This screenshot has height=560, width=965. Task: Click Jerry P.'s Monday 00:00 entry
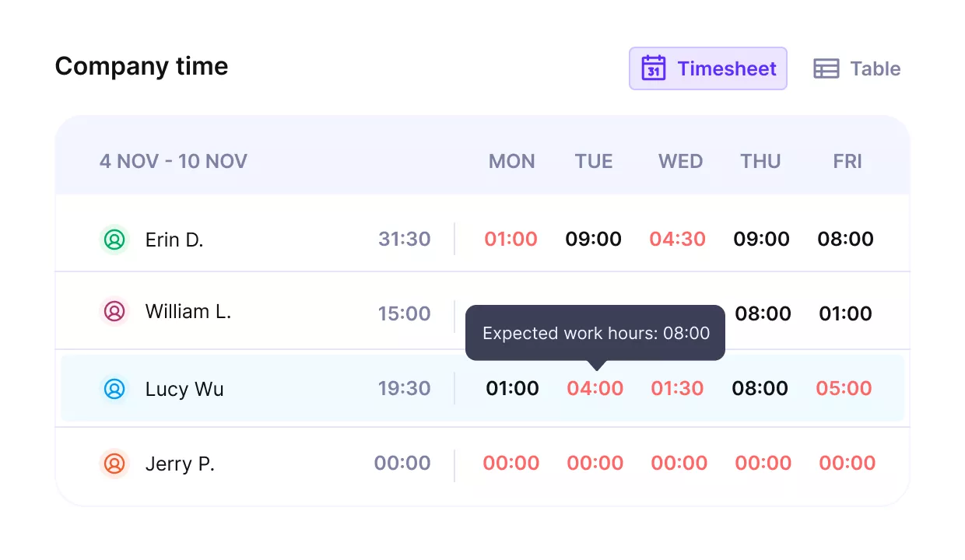pos(511,463)
